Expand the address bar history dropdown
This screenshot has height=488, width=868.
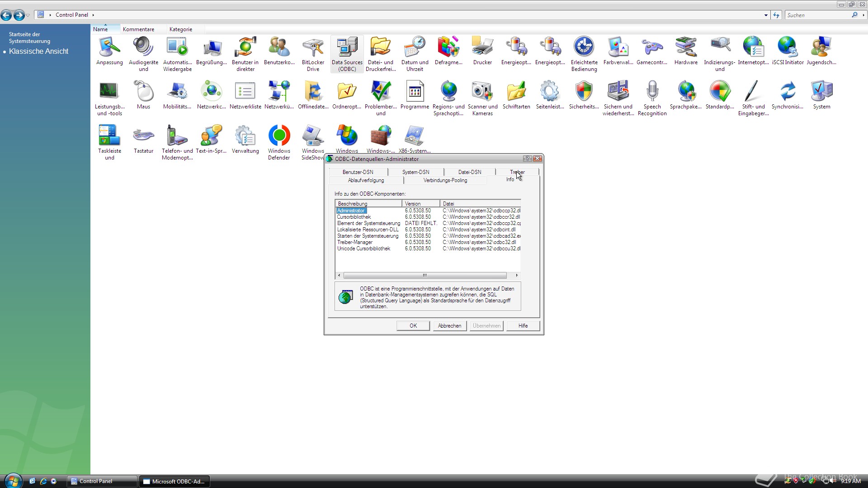click(x=766, y=15)
